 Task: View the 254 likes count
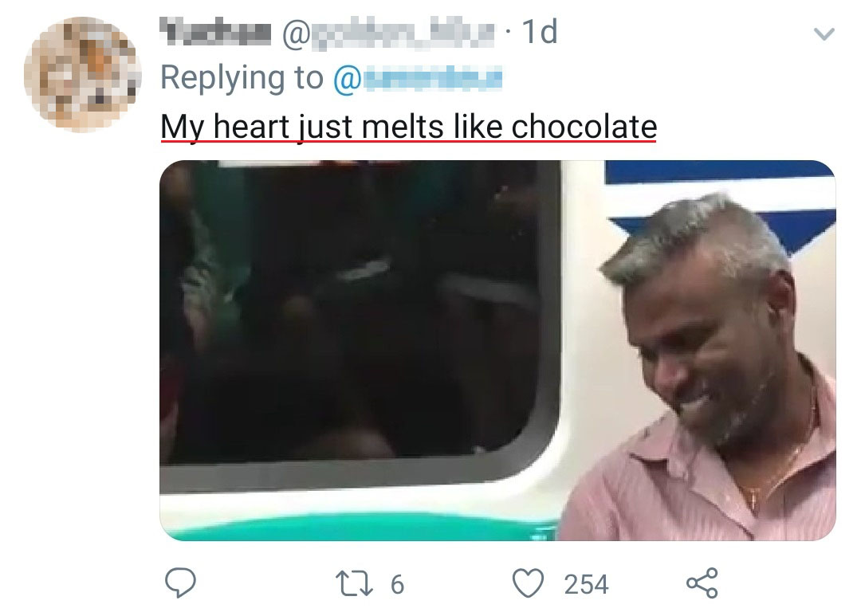click(x=586, y=584)
